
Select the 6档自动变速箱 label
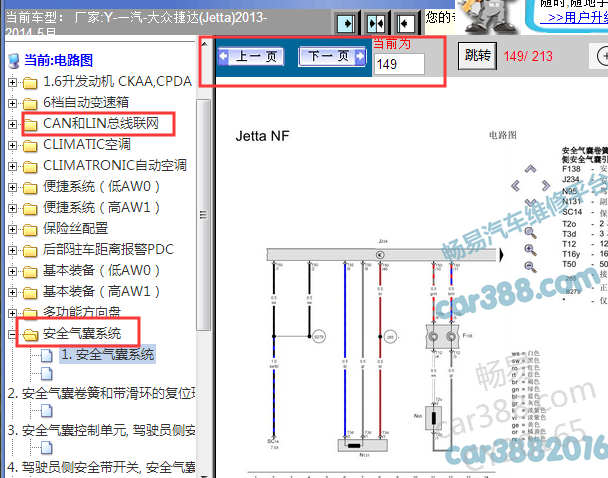86,102
